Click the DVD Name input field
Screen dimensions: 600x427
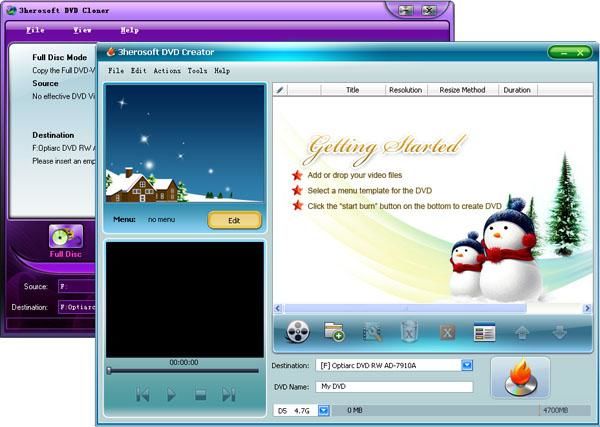394,387
